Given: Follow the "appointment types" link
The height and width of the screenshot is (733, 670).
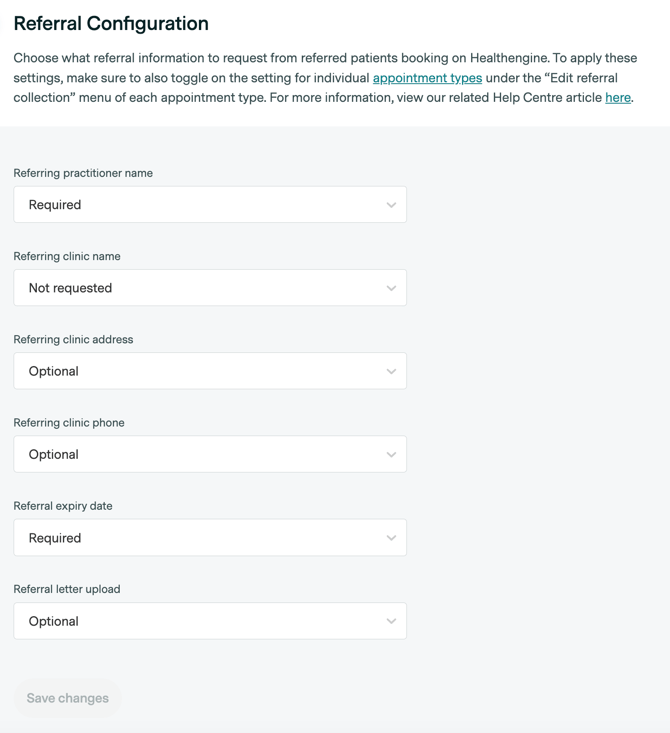Looking at the screenshot, I should [427, 78].
